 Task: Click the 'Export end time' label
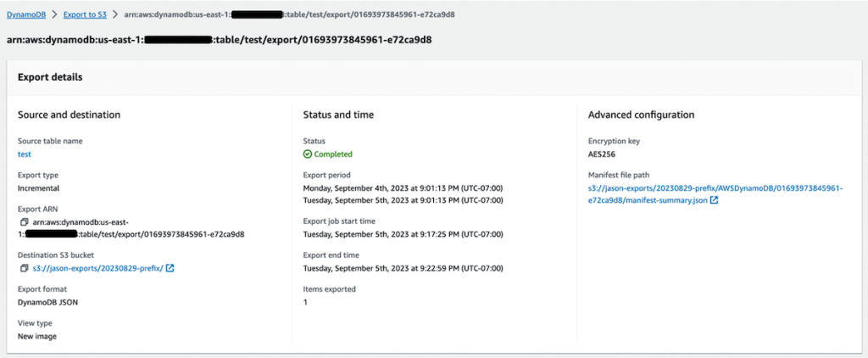[x=331, y=255]
